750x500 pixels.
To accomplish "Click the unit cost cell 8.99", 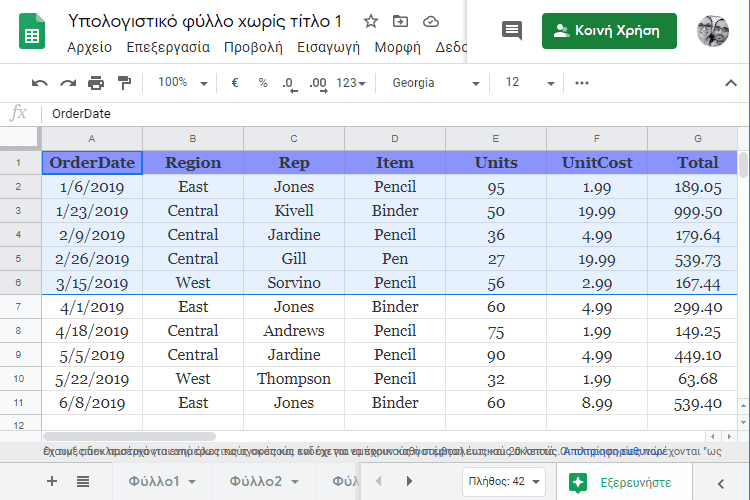I will pyautogui.click(x=596, y=403).
